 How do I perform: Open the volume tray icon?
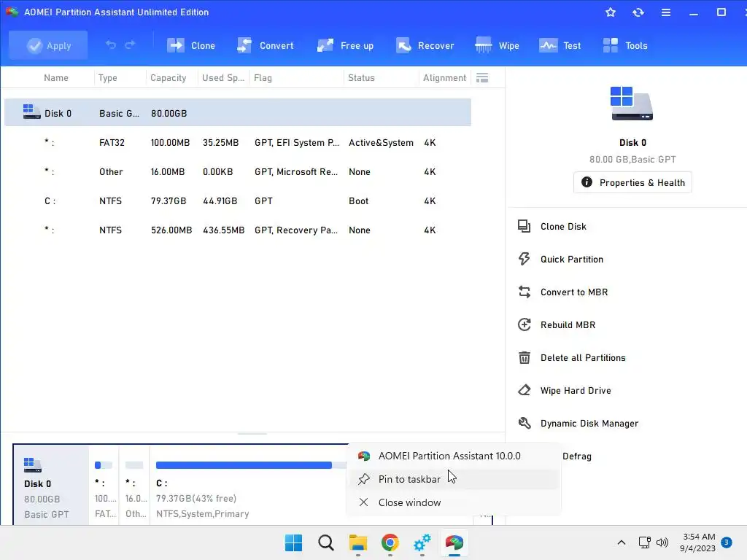pos(662,542)
